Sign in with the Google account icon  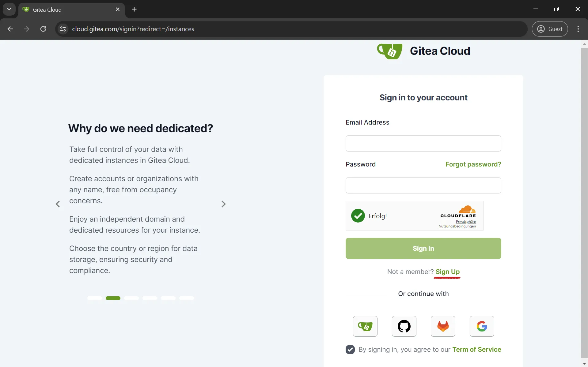coord(482,326)
